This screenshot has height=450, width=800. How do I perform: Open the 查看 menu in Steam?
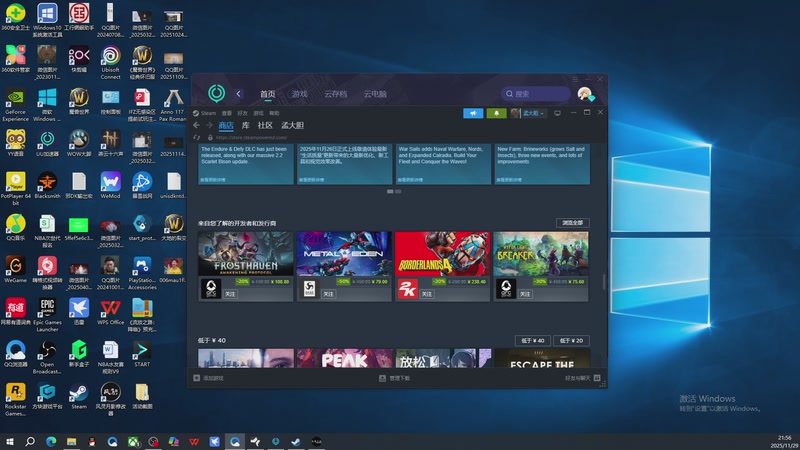coord(227,113)
